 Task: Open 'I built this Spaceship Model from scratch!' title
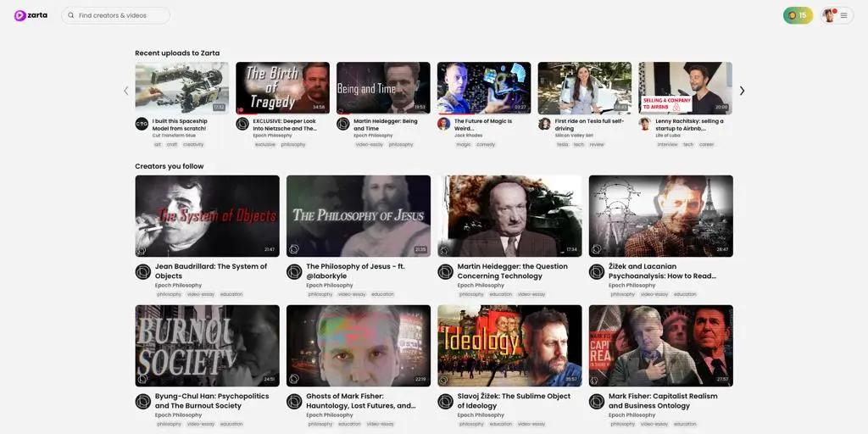tap(180, 125)
